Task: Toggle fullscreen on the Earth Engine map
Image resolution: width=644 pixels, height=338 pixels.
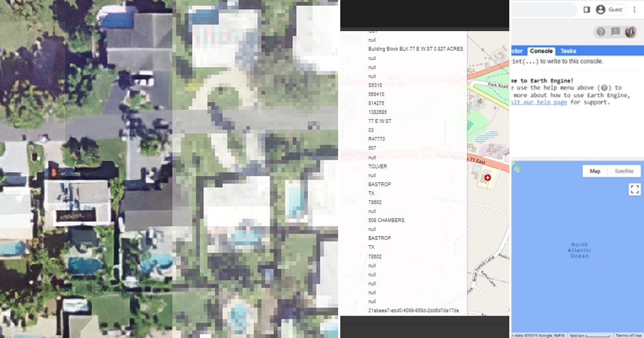Action: point(634,189)
